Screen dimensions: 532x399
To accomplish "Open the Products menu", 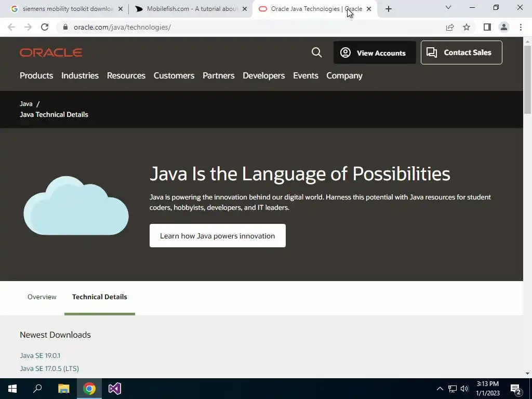I will tap(36, 76).
